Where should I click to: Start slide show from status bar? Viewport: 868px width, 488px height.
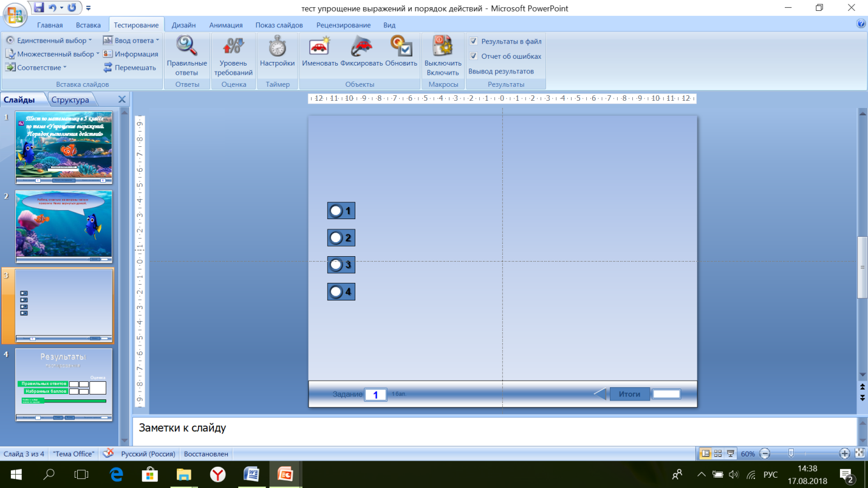(731, 453)
